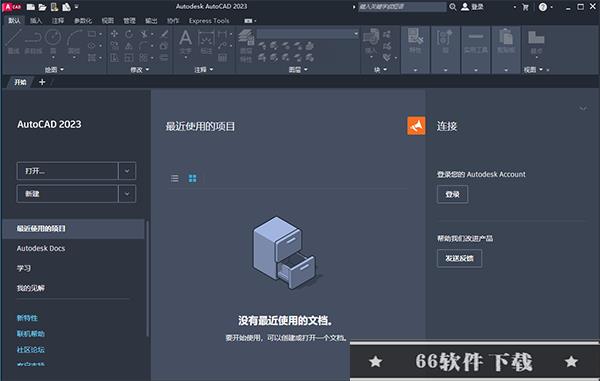Click the Open folder quick access icon
This screenshot has height=381, width=600.
tap(42, 7)
